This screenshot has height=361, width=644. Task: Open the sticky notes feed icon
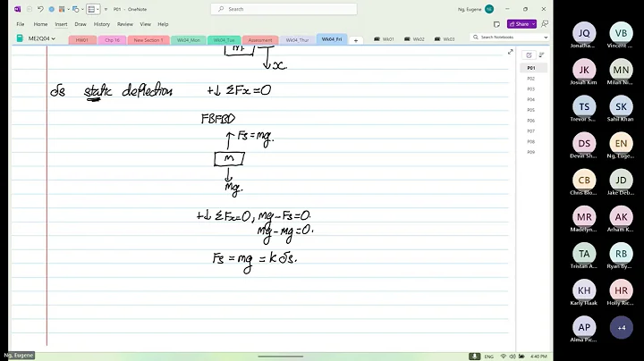[x=496, y=24]
